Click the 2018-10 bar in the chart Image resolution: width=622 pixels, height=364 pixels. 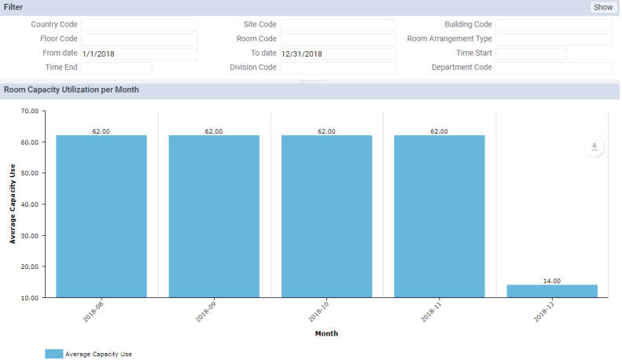point(326,216)
